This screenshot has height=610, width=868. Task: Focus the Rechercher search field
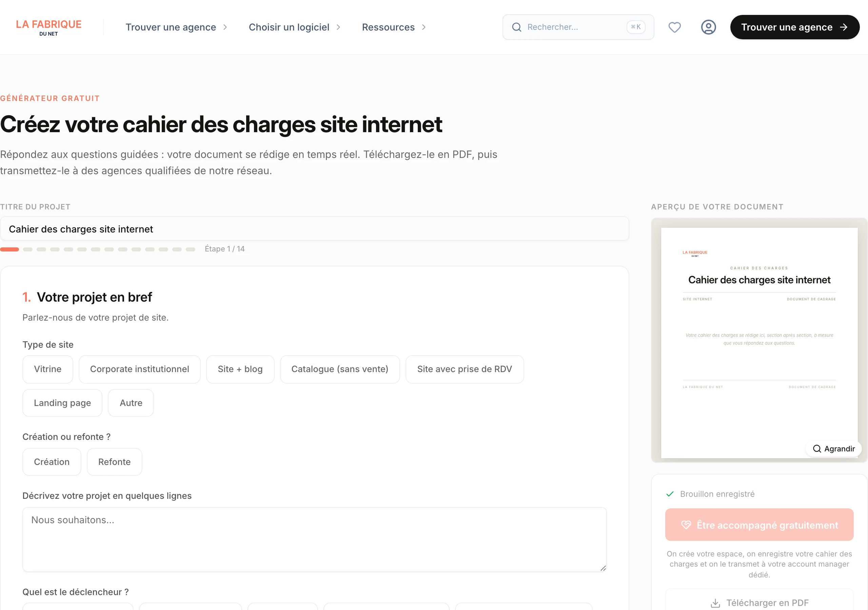point(578,27)
